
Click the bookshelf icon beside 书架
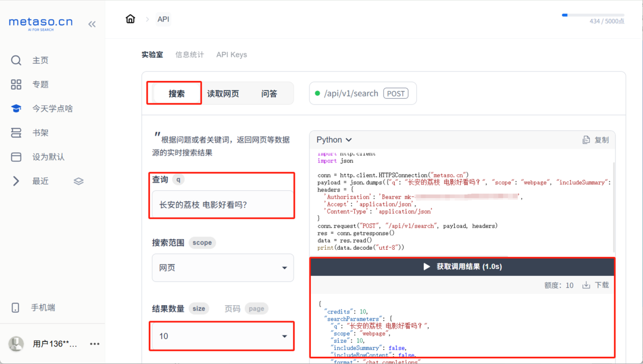(16, 133)
